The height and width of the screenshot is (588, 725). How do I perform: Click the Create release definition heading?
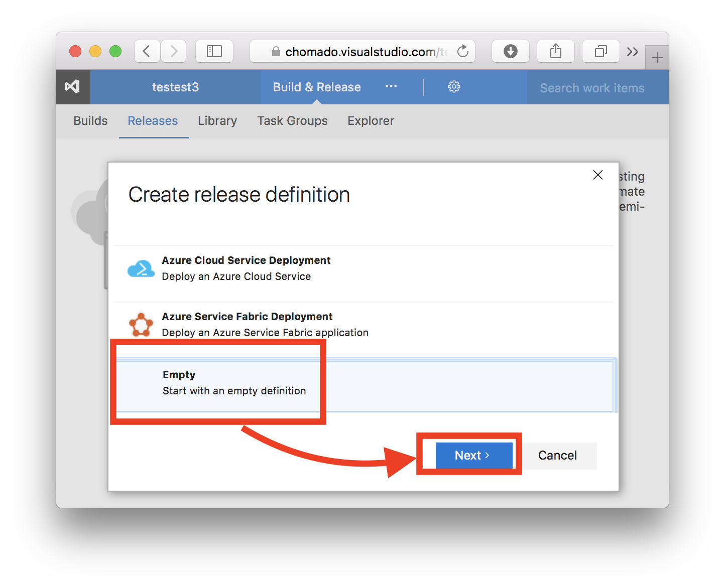pos(239,195)
